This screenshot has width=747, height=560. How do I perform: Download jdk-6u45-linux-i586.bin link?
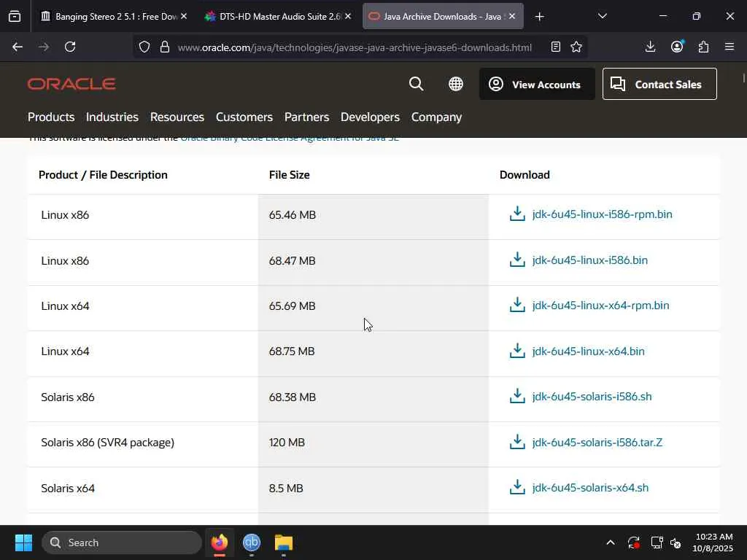click(589, 260)
